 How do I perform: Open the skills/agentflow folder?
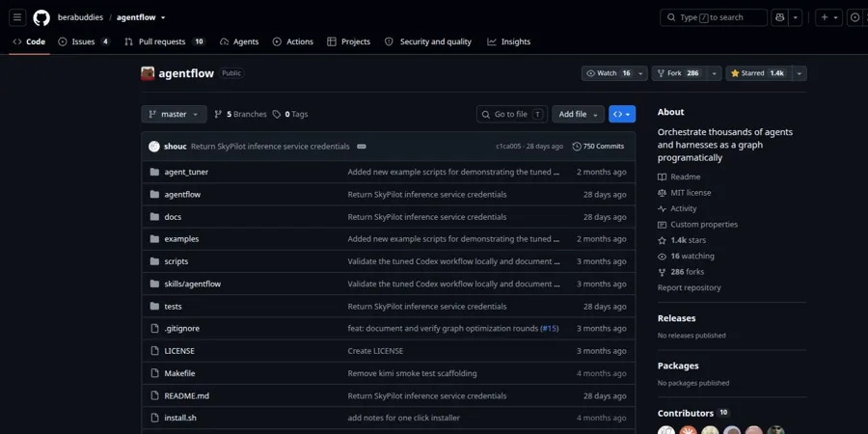(x=193, y=284)
